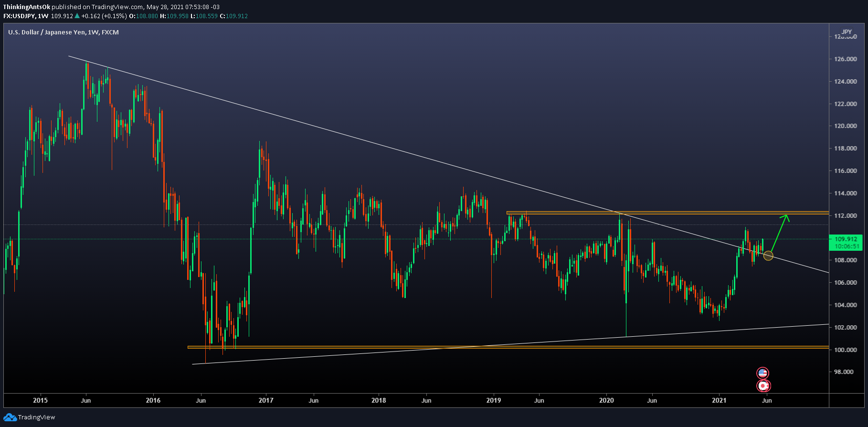Image resolution: width=868 pixels, height=427 pixels.
Task: Click the ThinkingAntsOk author name
Action: (x=26, y=7)
